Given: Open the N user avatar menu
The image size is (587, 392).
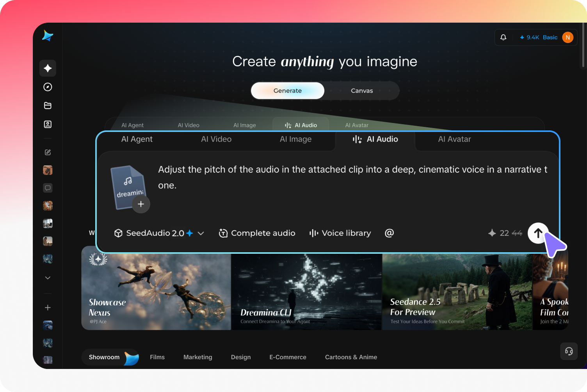Looking at the screenshot, I should (568, 37).
